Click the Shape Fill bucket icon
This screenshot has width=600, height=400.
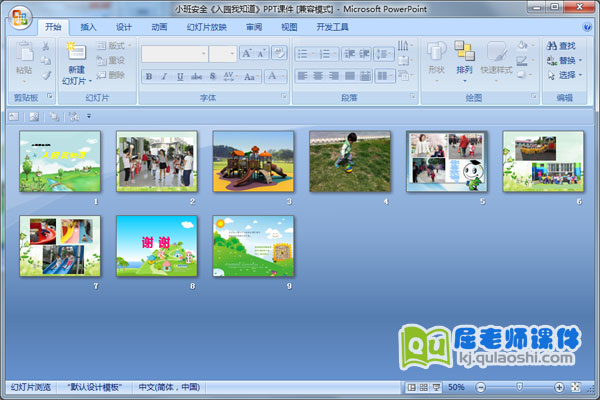[523, 46]
